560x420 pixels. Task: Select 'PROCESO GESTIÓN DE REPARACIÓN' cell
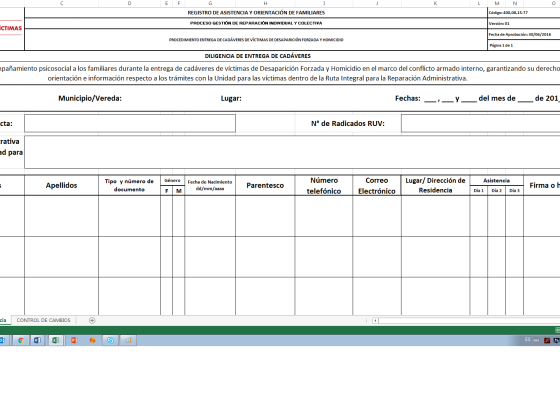pos(256,23)
